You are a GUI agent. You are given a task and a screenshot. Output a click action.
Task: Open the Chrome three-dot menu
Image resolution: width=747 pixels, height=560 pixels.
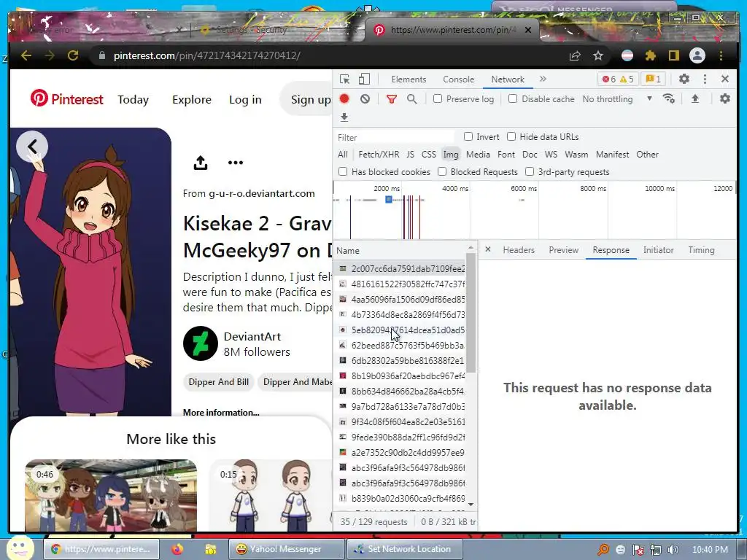point(721,55)
